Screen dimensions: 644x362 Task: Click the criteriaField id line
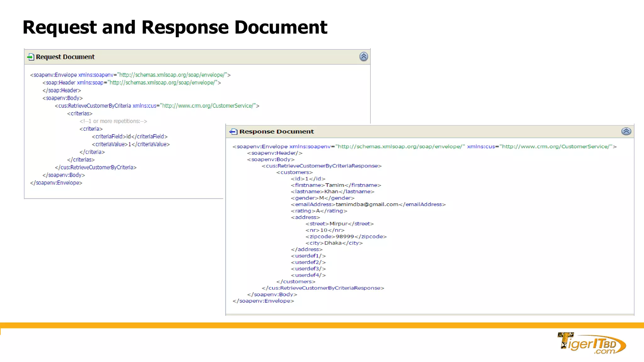tap(130, 137)
